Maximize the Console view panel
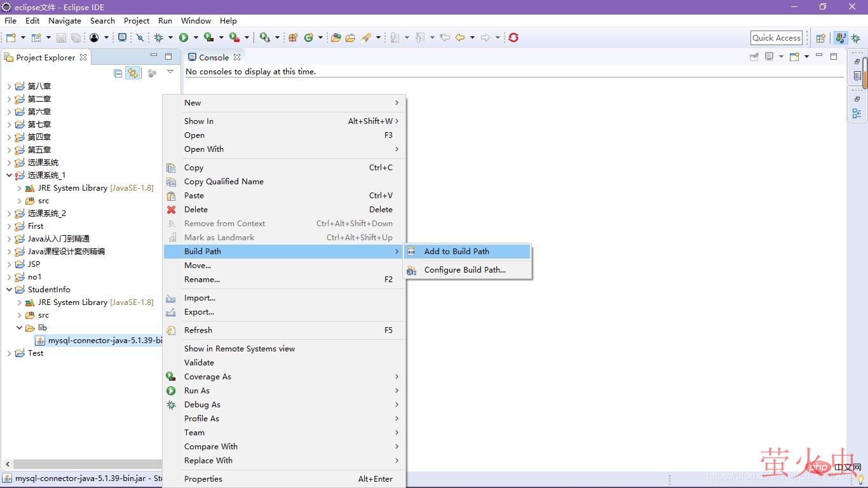The image size is (868, 488). coord(834,57)
